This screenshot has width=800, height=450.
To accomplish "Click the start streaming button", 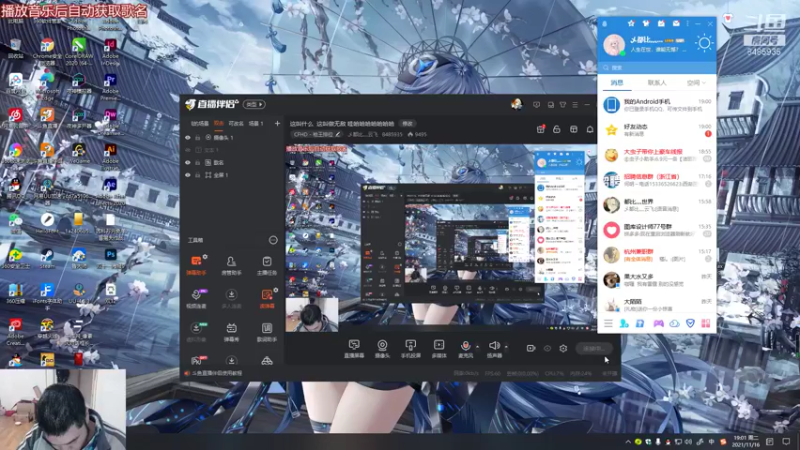I will 594,348.
